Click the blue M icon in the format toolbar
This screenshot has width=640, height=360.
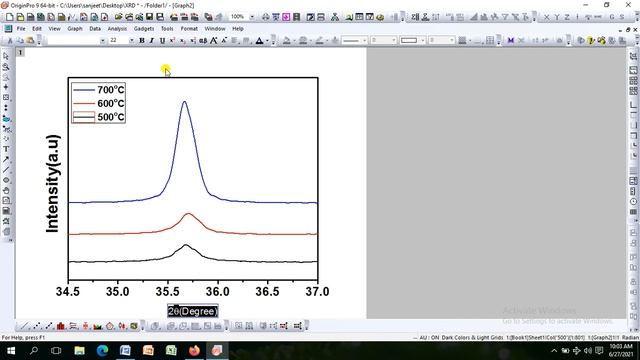pyautogui.click(x=510, y=40)
